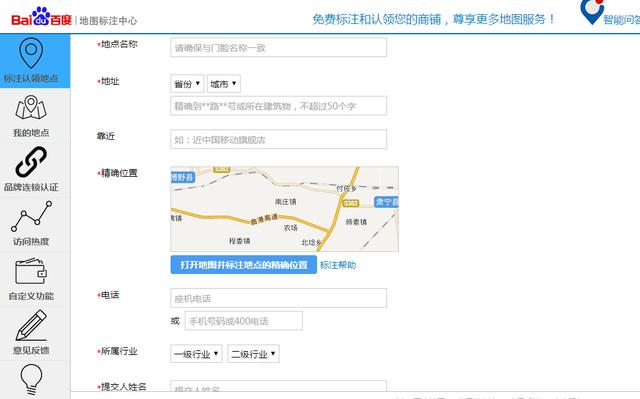Open 我的地点 map icon in sidebar

click(x=31, y=107)
